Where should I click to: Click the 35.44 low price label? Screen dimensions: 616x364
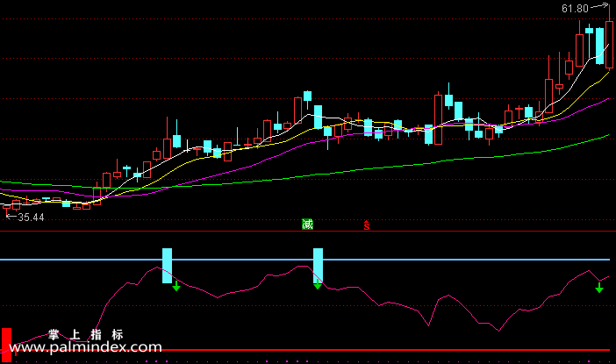(31, 218)
